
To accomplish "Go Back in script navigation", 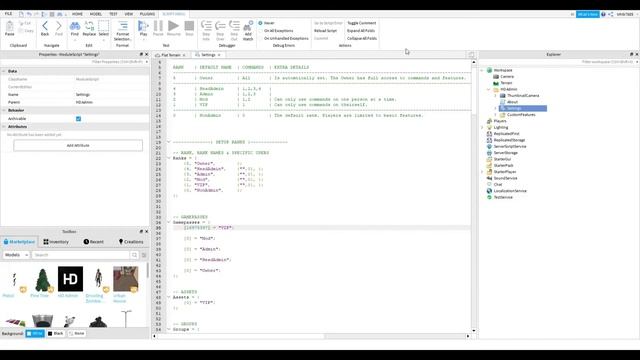I will (x=45, y=27).
